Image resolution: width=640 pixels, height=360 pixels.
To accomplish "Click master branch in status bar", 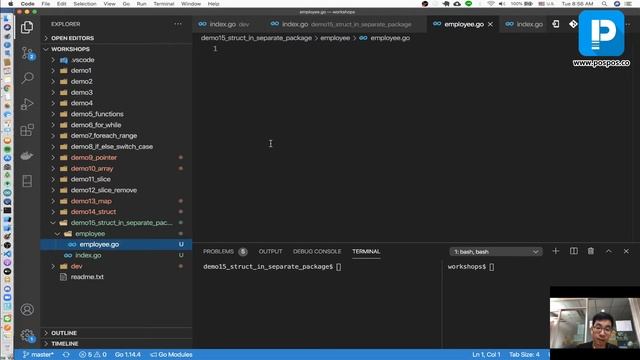I will (x=38, y=354).
